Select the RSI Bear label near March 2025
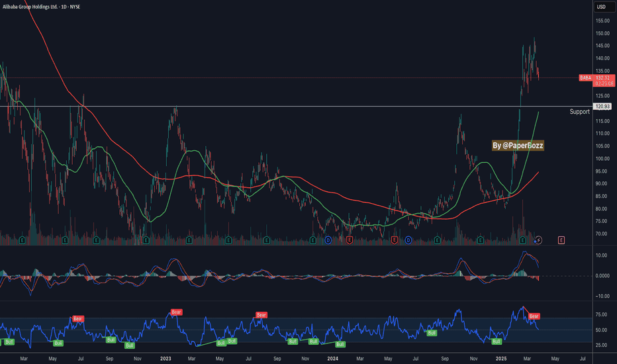 [534, 316]
